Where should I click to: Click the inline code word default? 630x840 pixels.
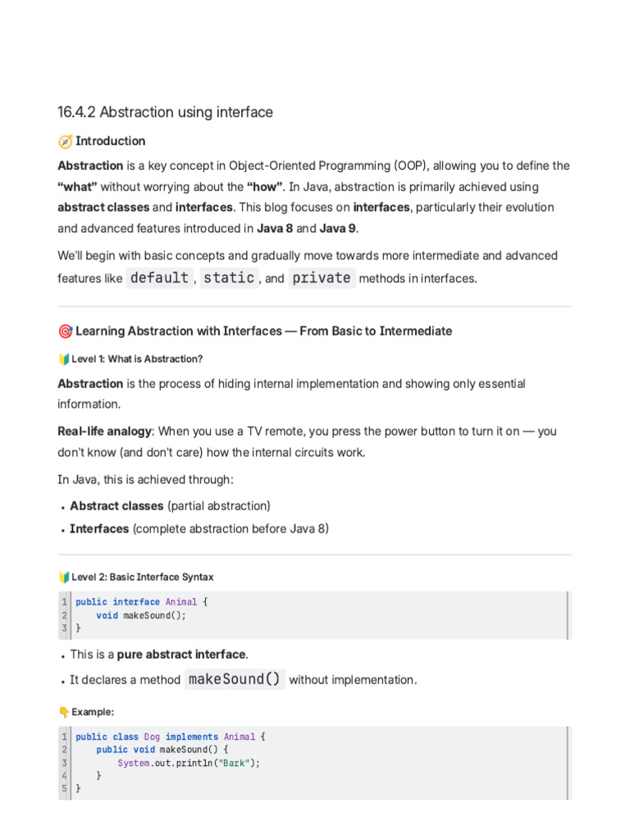(160, 278)
